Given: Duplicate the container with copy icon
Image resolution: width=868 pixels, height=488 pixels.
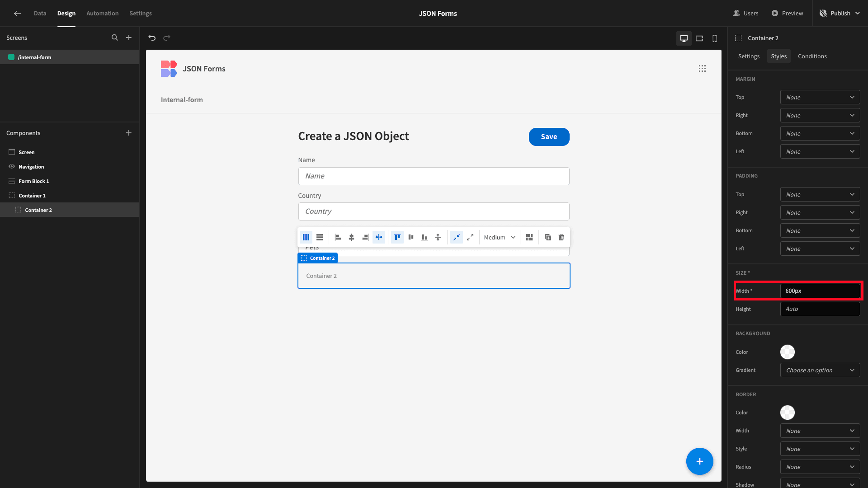Looking at the screenshot, I should click(x=547, y=237).
